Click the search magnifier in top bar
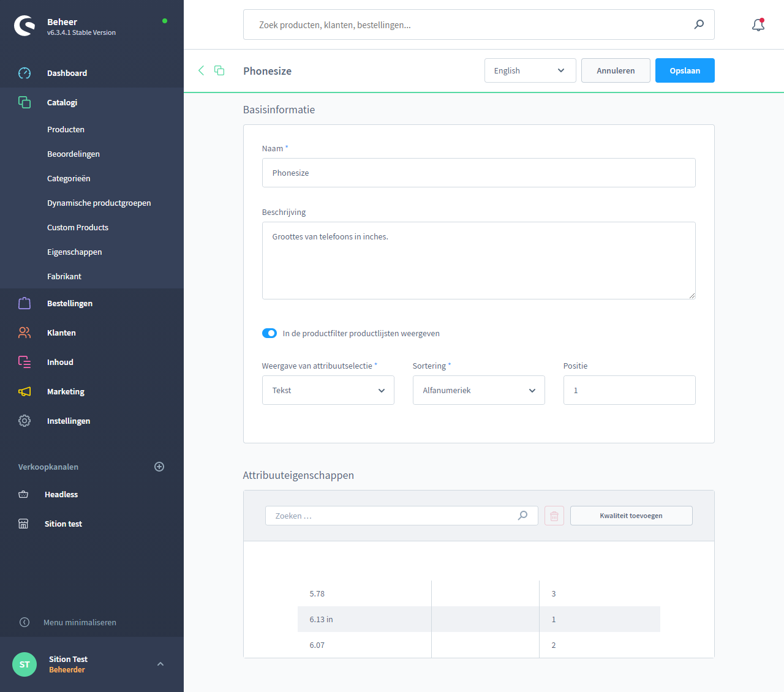The image size is (784, 692). [x=699, y=24]
